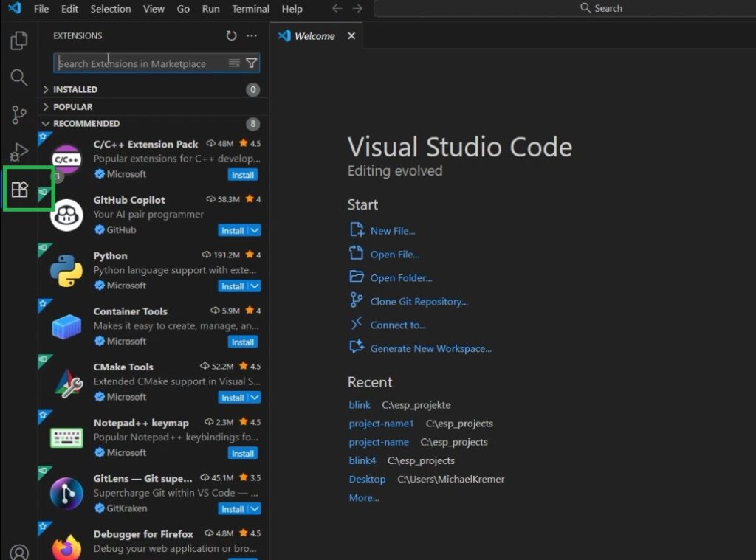This screenshot has width=756, height=560.
Task: Install GitLens extension
Action: pos(233,509)
